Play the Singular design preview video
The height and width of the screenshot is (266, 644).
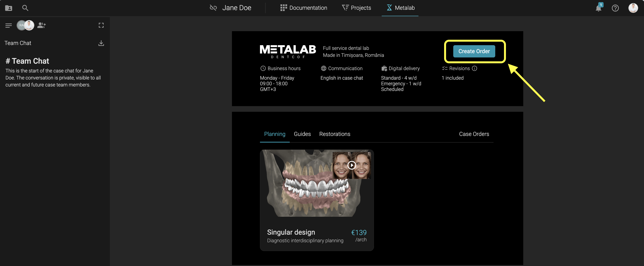pyautogui.click(x=352, y=165)
